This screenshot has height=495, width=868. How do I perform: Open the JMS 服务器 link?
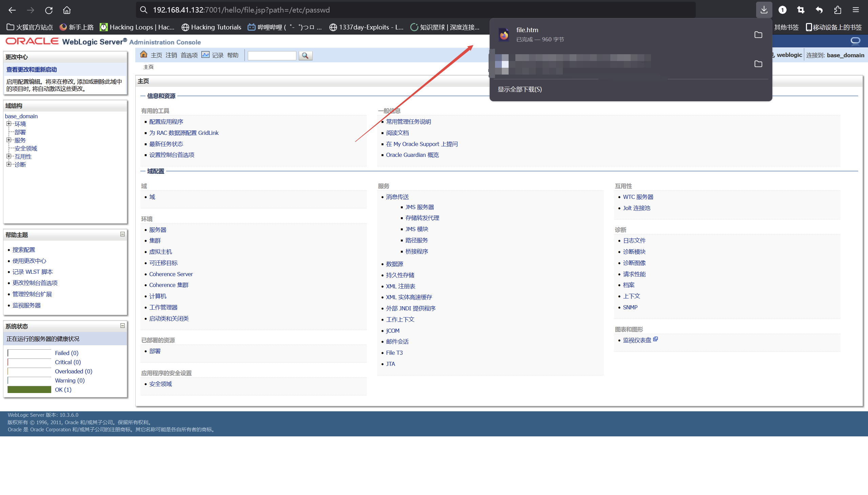pos(419,207)
